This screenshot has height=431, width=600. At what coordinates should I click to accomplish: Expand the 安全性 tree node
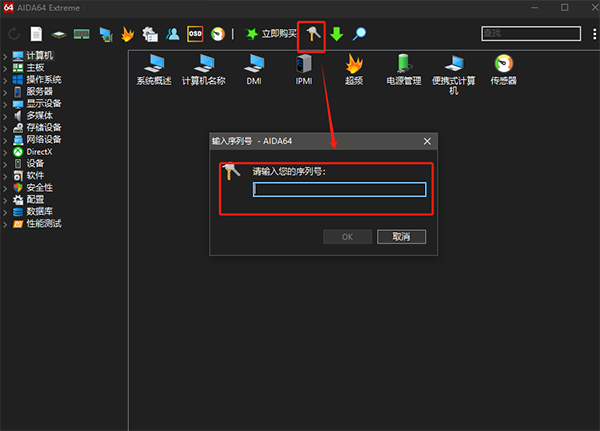[5, 189]
